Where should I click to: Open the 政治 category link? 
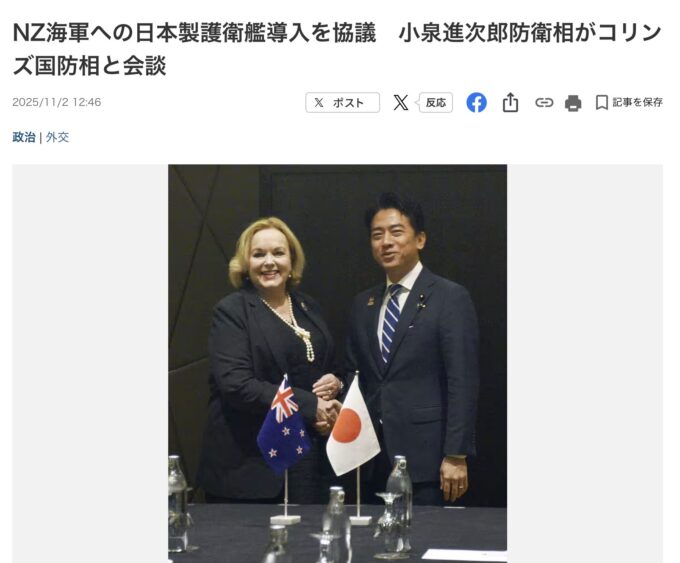24,137
